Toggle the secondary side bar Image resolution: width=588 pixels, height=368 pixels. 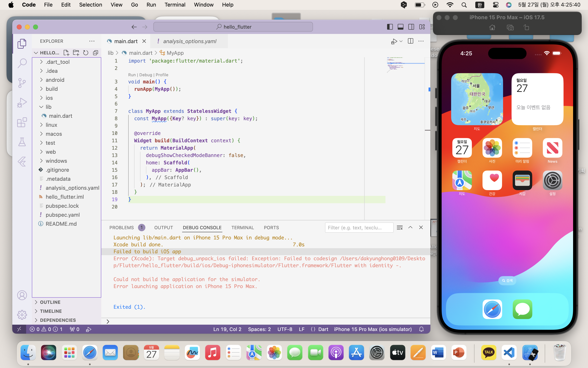point(411,27)
